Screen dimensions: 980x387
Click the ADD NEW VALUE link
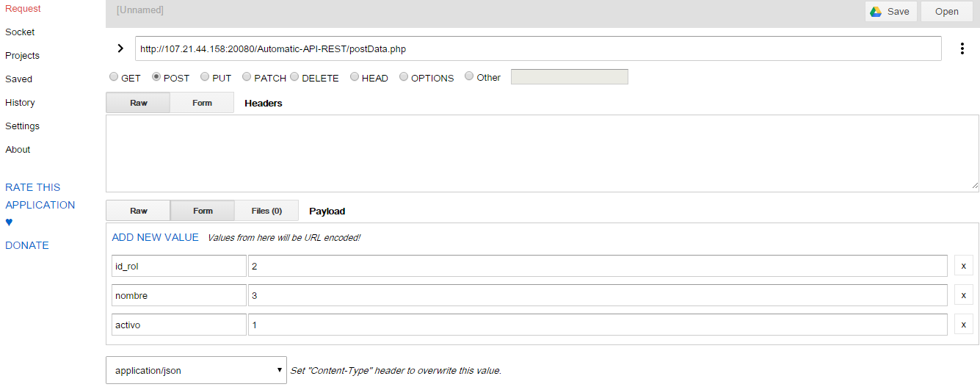pyautogui.click(x=155, y=237)
